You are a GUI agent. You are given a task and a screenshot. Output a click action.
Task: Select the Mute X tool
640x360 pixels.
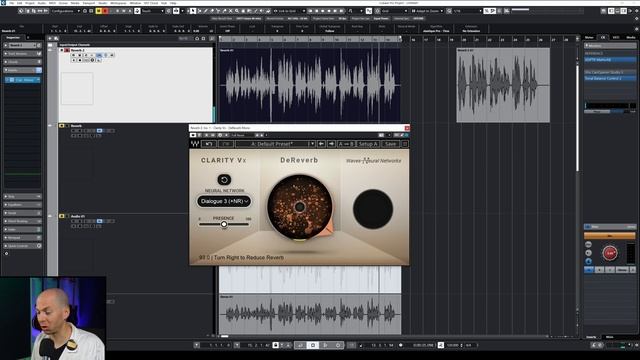click(231, 11)
